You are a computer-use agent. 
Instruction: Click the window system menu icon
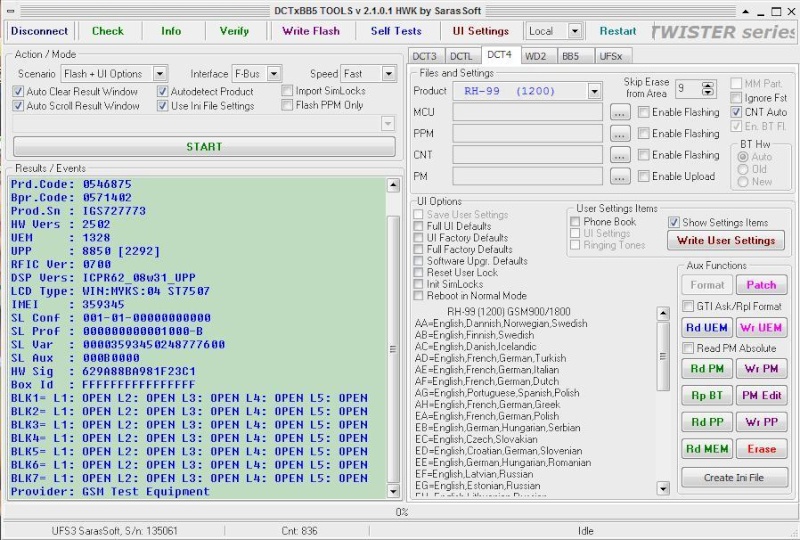(11, 11)
